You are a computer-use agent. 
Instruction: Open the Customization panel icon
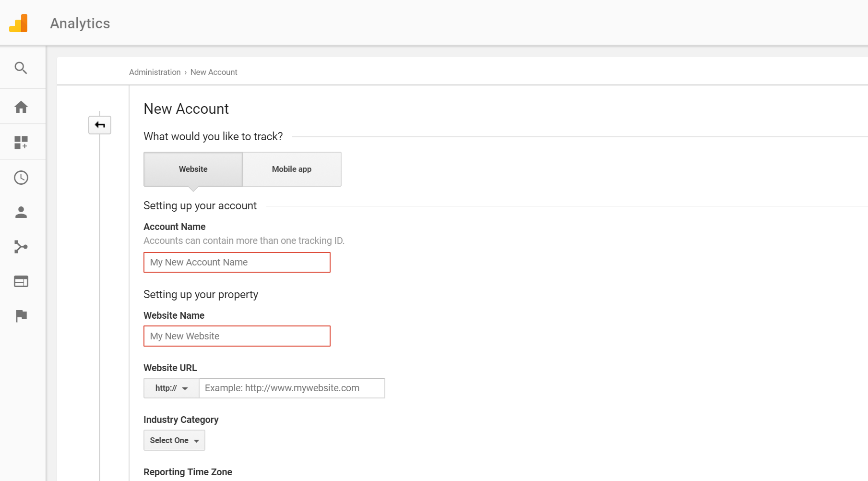pyautogui.click(x=21, y=142)
